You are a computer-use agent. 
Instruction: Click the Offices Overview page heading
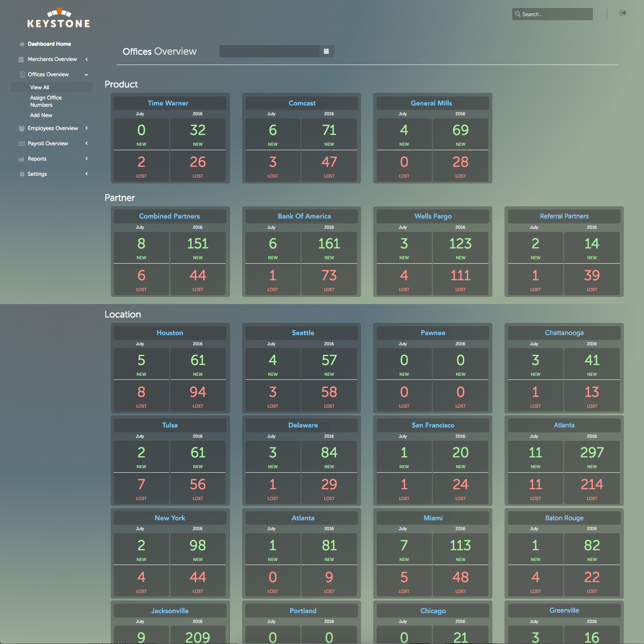click(160, 52)
